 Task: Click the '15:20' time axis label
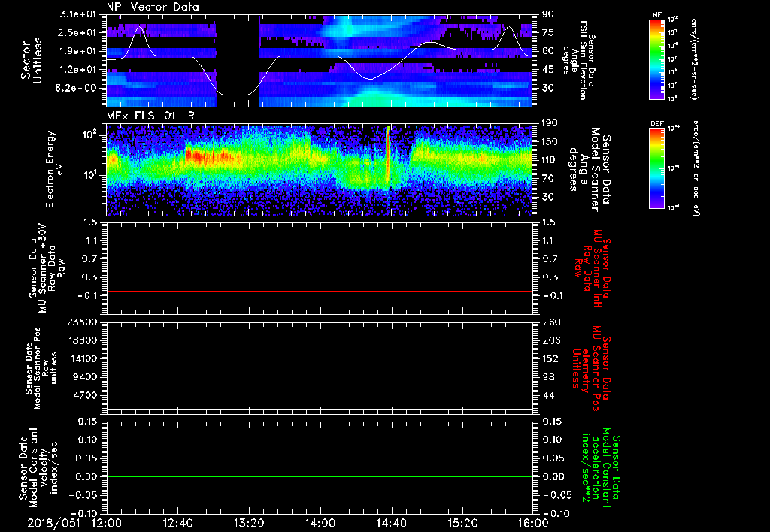pos(462,524)
